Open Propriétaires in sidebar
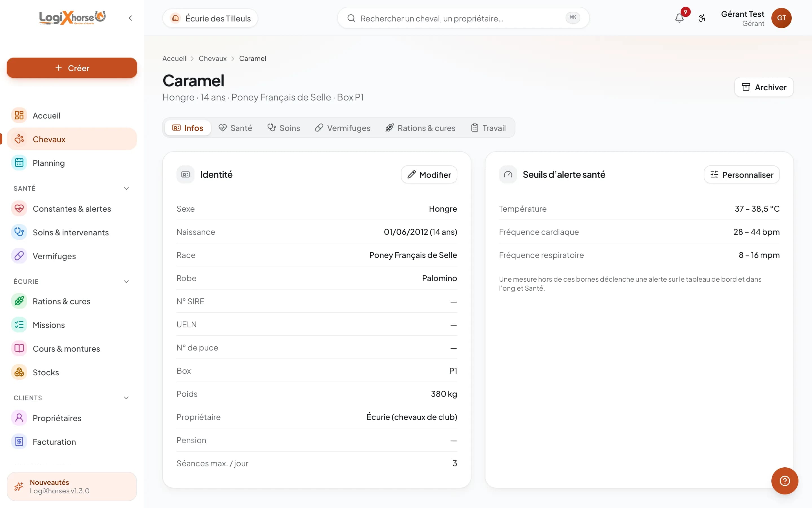Viewport: 812px width, 508px height. click(x=72, y=418)
